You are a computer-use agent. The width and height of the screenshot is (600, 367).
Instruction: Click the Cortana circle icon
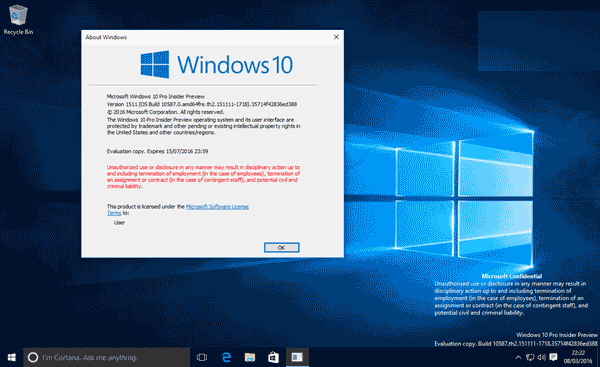pos(33,357)
